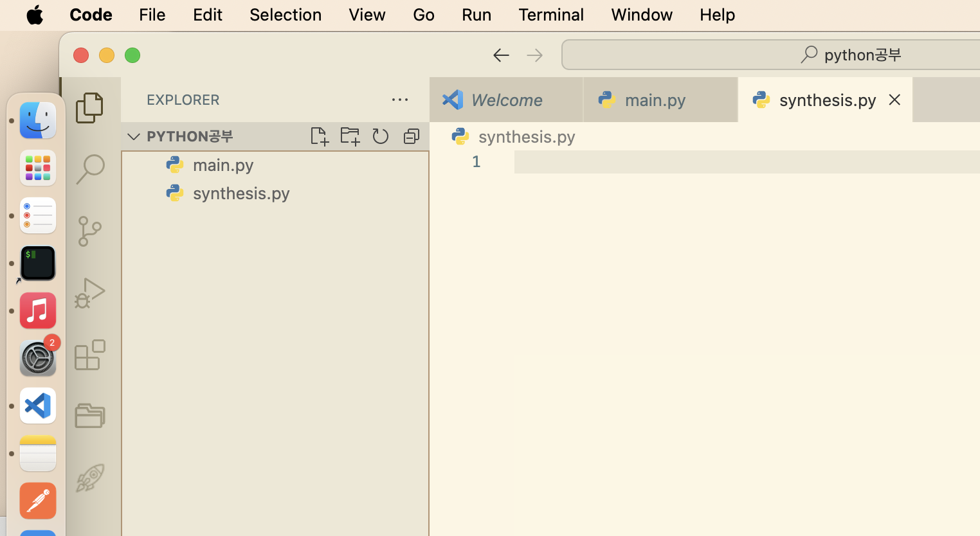The image size is (980, 536).
Task: Place cursor on editor line 1
Action: (746, 162)
